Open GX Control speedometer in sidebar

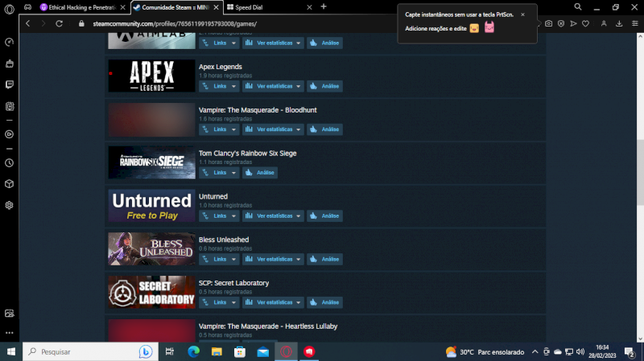(x=9, y=42)
